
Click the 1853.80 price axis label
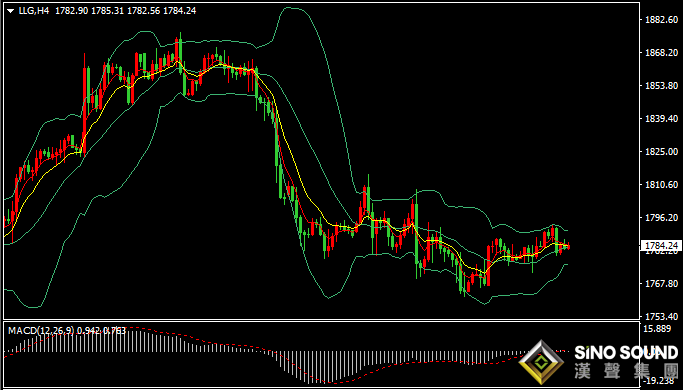[661, 86]
